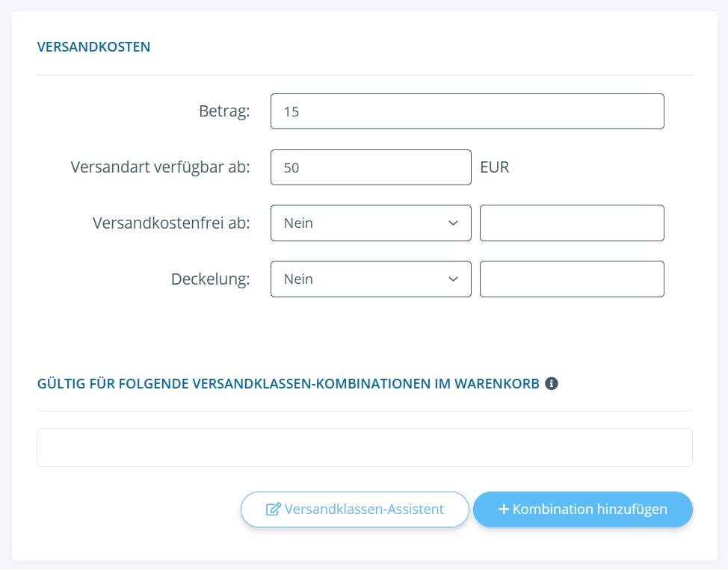Click the EUR currency label
This screenshot has width=728, height=570.
pos(495,167)
